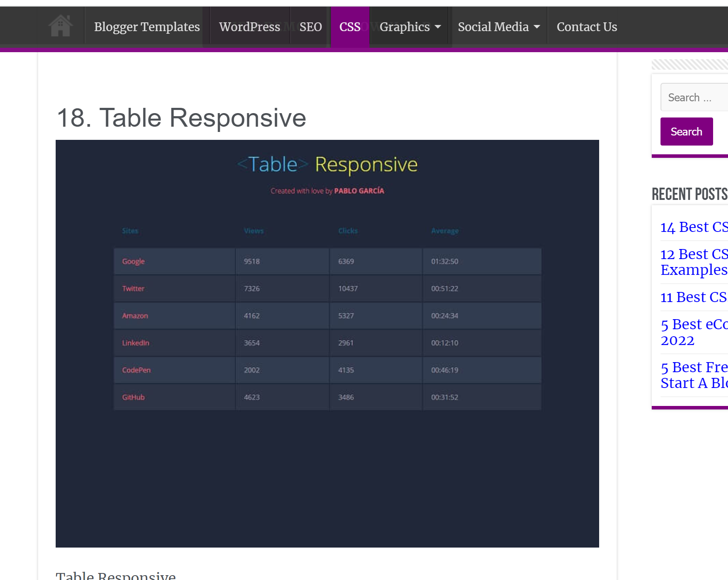The width and height of the screenshot is (728, 580).
Task: Open the Contact Us page
Action: [586, 27]
